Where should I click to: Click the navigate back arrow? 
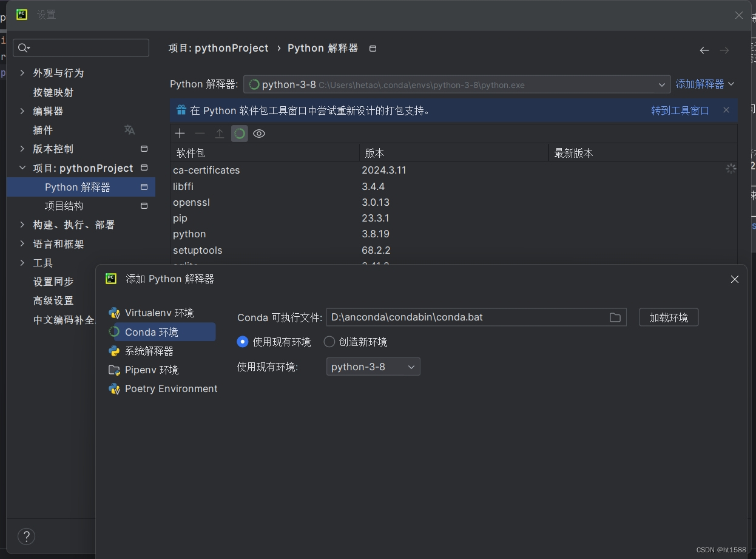click(704, 50)
